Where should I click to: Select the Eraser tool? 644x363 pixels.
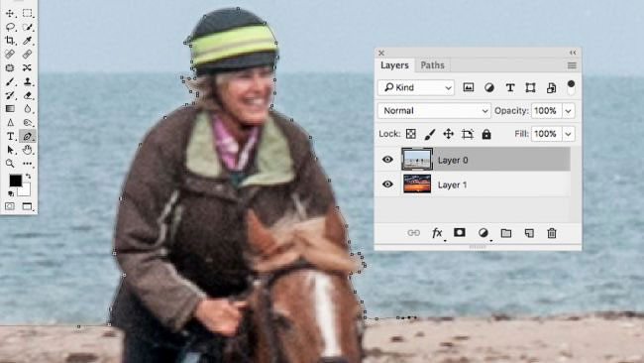point(27,95)
